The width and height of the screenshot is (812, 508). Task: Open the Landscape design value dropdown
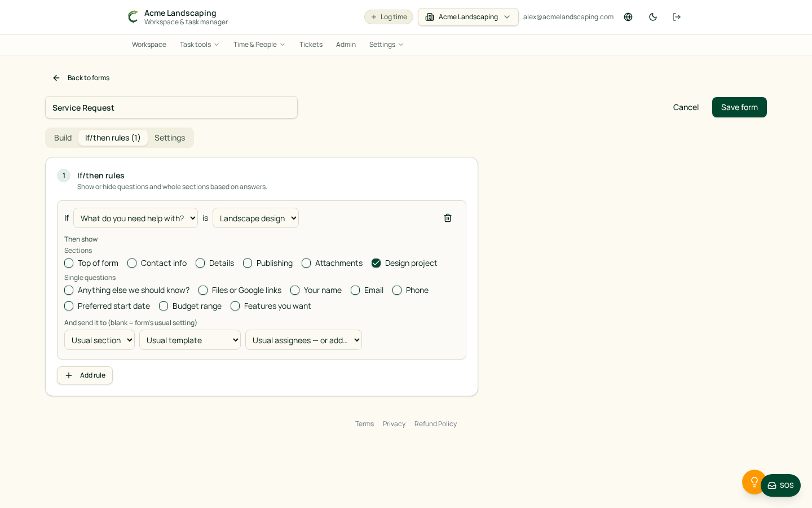coord(255,218)
